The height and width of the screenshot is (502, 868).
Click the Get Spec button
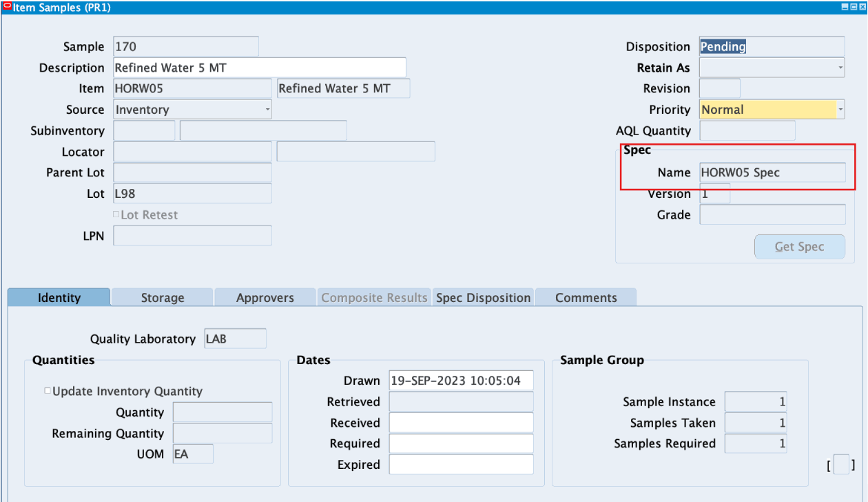click(x=800, y=247)
